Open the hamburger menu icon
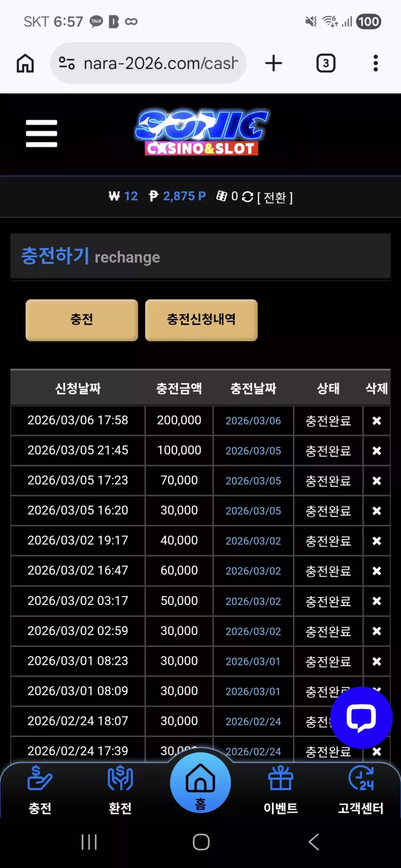401x868 pixels. 42,133
